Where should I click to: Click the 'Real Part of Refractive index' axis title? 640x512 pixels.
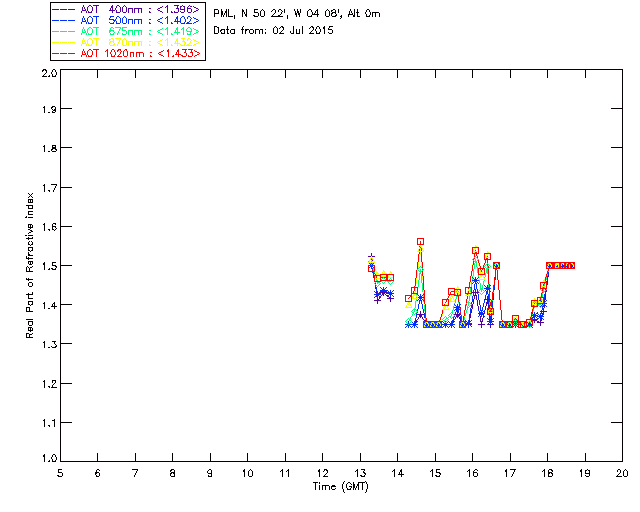pyautogui.click(x=29, y=265)
